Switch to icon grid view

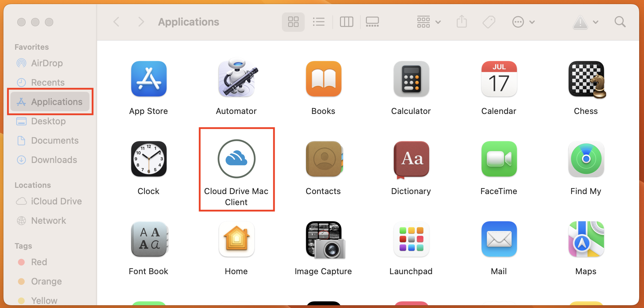pos(293,22)
